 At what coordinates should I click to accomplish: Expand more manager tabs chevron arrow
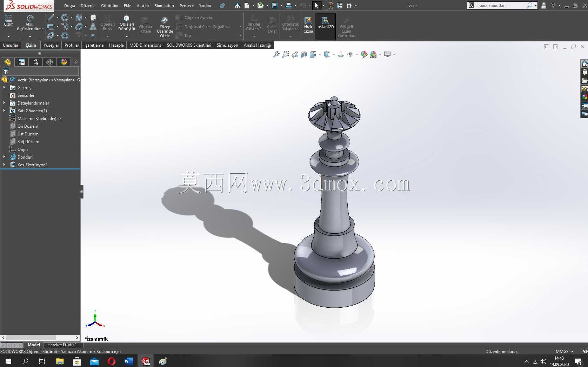[x=76, y=62]
